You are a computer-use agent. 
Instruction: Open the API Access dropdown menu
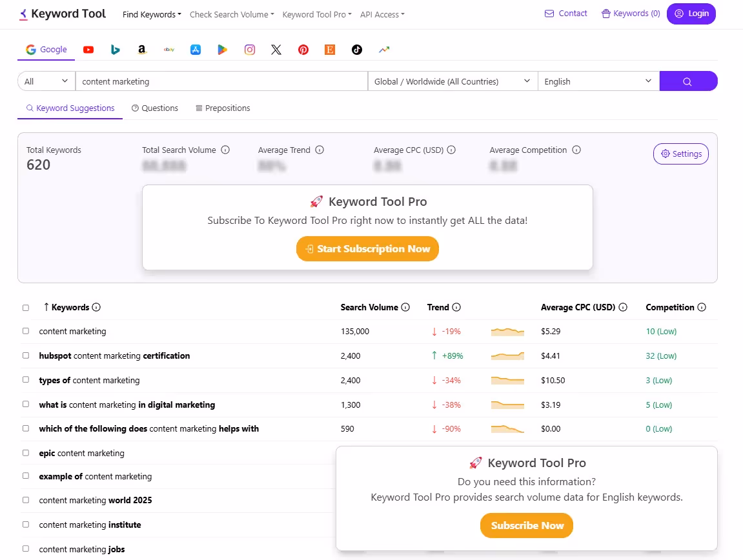click(382, 15)
